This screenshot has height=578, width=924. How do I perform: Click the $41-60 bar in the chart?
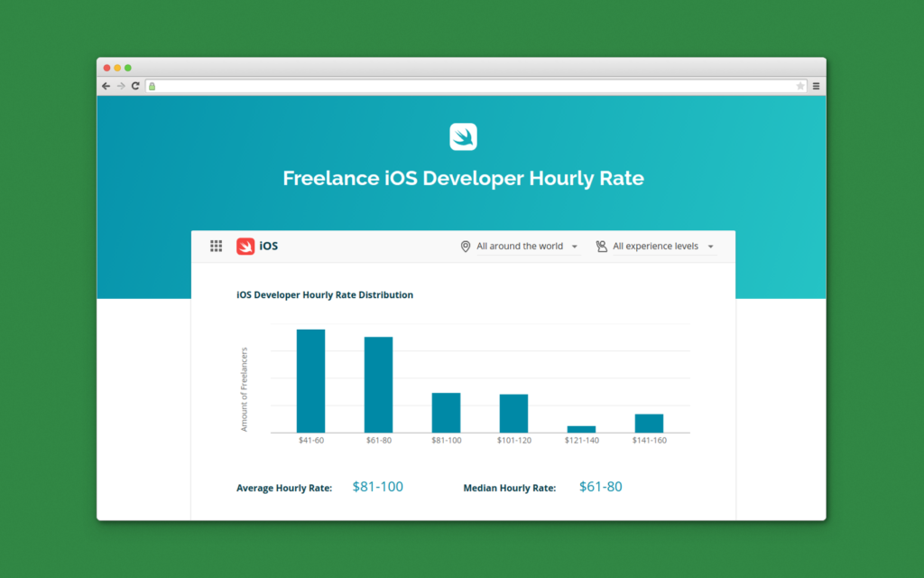pyautogui.click(x=310, y=381)
